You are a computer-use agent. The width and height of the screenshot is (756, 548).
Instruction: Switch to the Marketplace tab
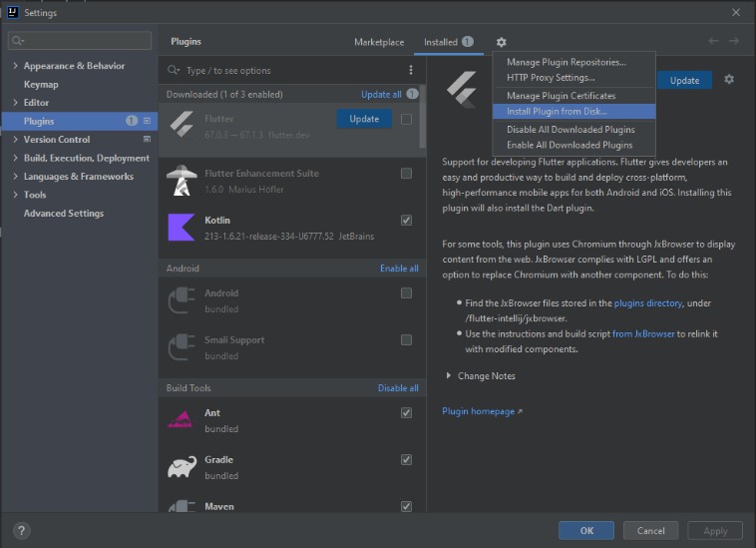pyautogui.click(x=379, y=42)
